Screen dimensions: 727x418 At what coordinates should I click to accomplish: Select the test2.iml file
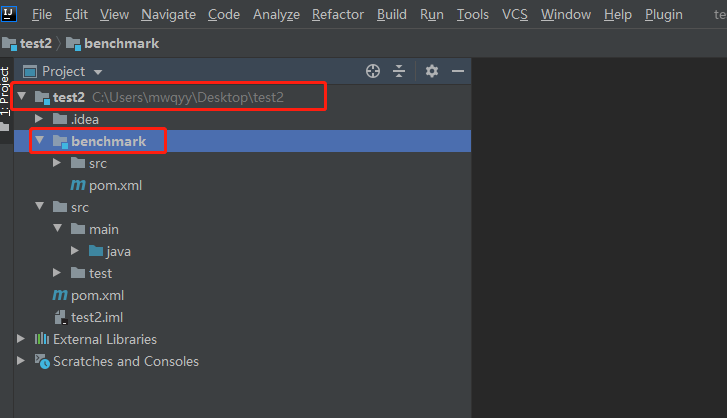(97, 317)
